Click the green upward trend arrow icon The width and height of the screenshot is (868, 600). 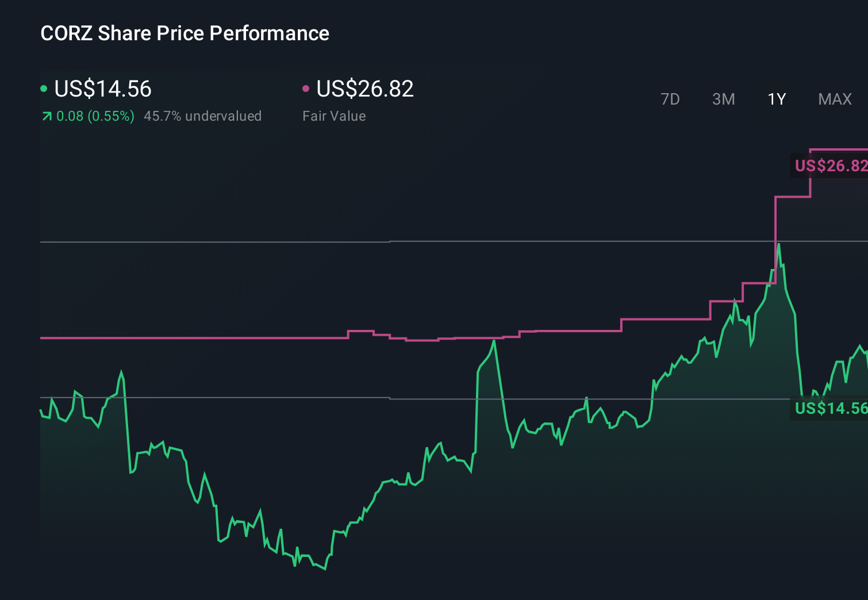(x=46, y=116)
